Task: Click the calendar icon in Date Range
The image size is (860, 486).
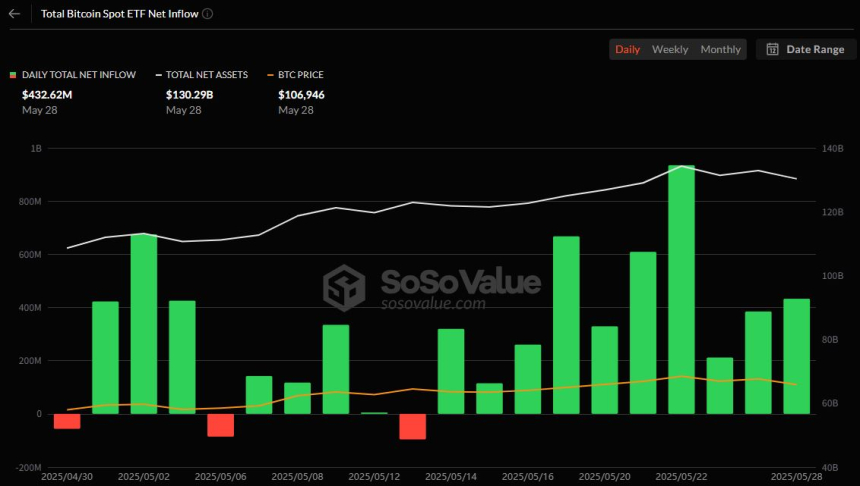Action: point(773,49)
